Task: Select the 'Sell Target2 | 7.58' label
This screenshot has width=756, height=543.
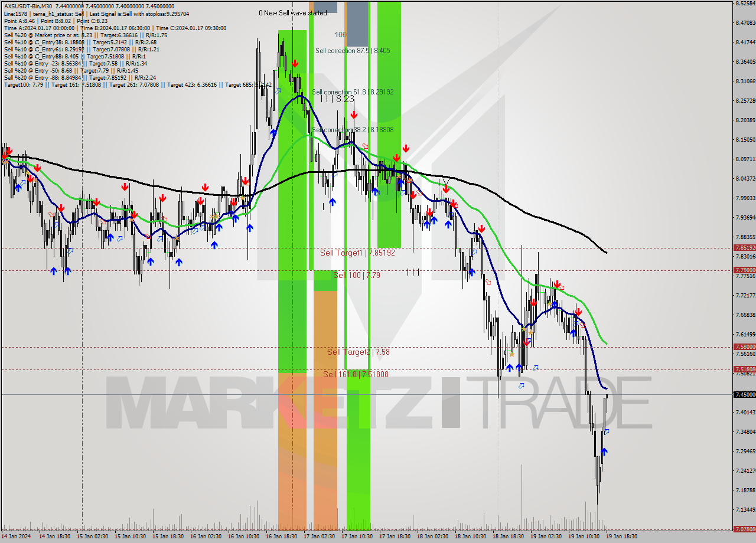Action: click(358, 352)
